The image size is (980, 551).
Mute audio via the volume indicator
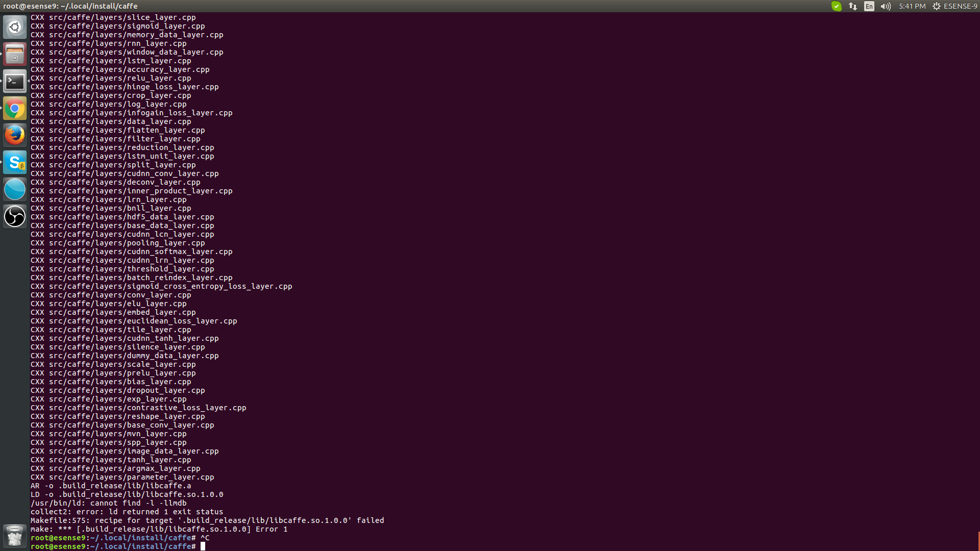(x=886, y=7)
